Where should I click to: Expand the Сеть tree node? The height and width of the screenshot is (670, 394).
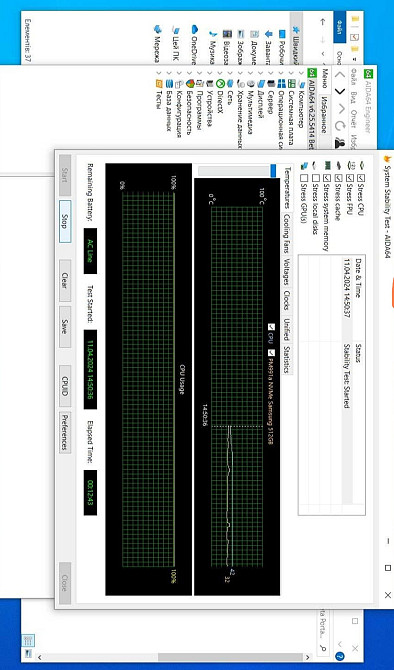point(230,73)
